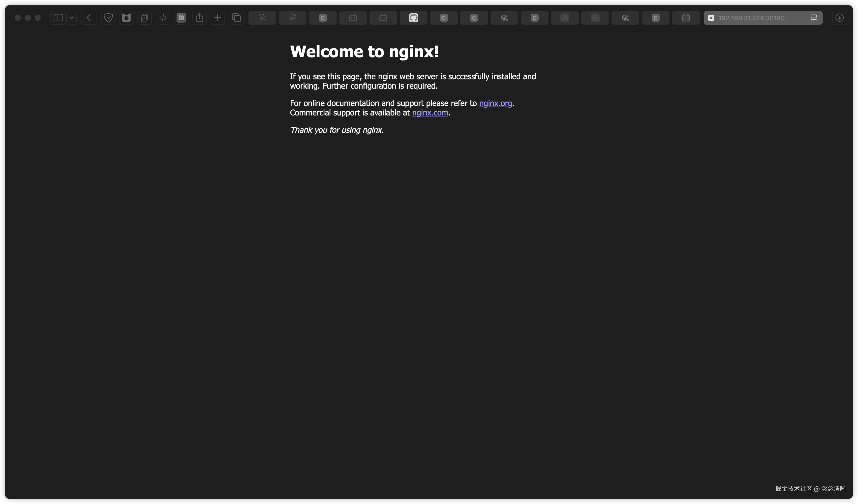The width and height of the screenshot is (858, 504).
Task: Click the copy-link extension icon
Action: click(x=145, y=18)
